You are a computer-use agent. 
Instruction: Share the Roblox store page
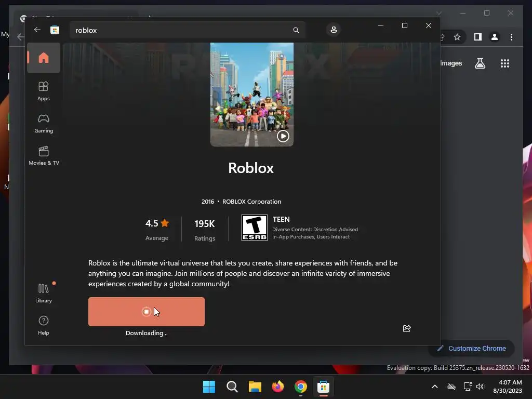coord(407,328)
